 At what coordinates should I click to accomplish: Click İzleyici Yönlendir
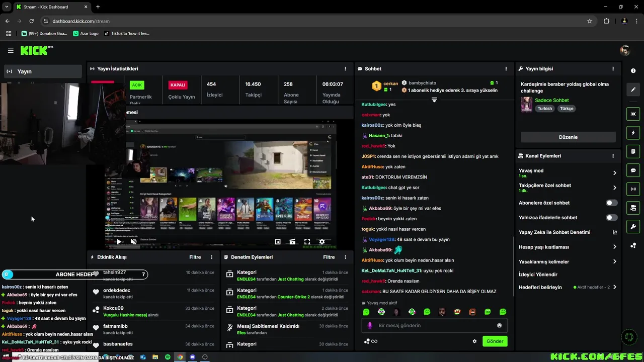pyautogui.click(x=538, y=275)
